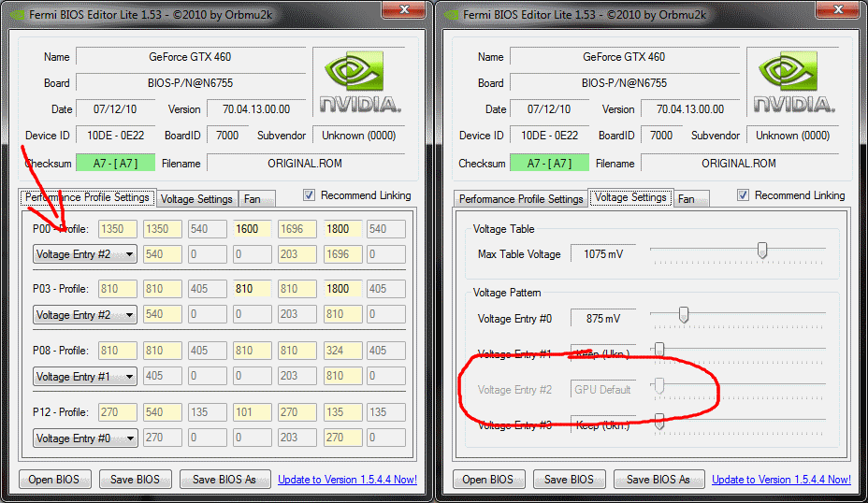Click P12 profile field showing 101
Screen dimensions: 868x503
pos(253,412)
